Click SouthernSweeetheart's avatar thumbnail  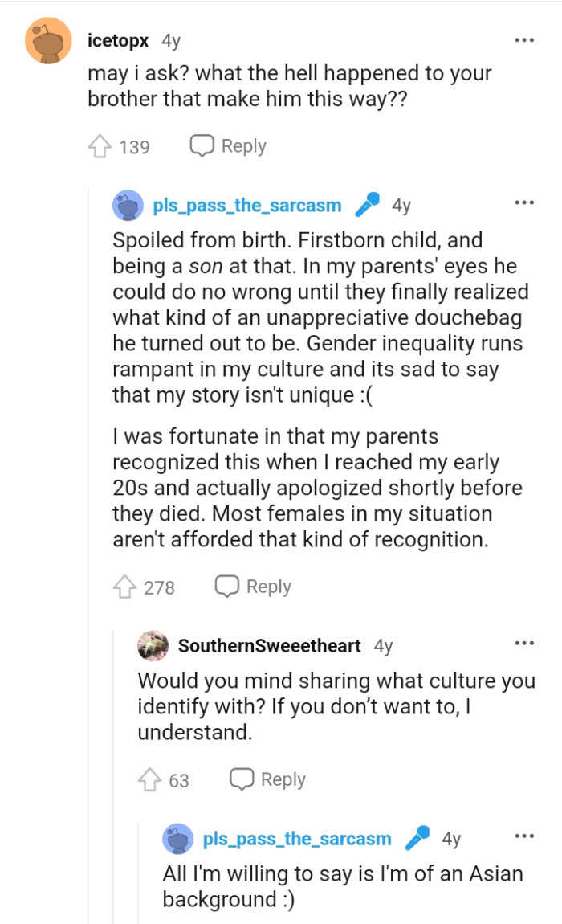[x=153, y=645]
